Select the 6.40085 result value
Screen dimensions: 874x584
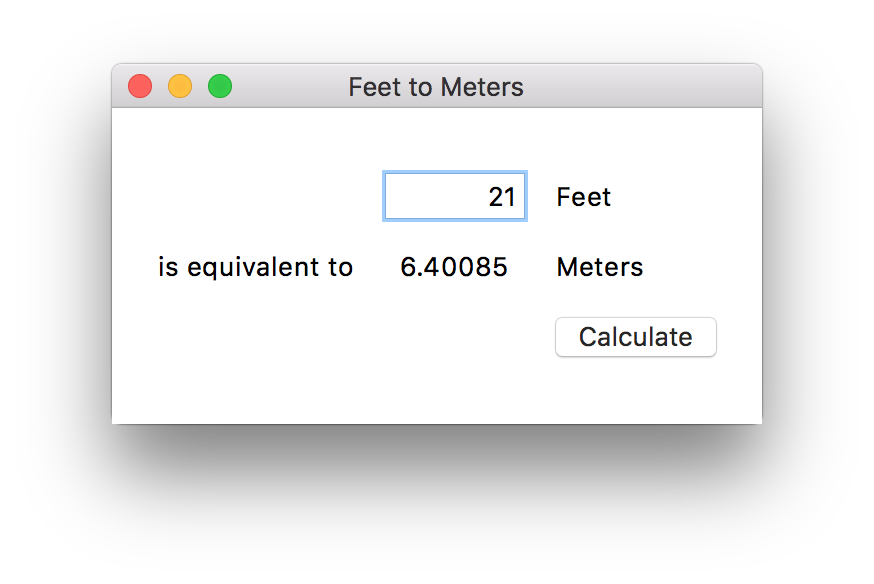click(x=454, y=267)
